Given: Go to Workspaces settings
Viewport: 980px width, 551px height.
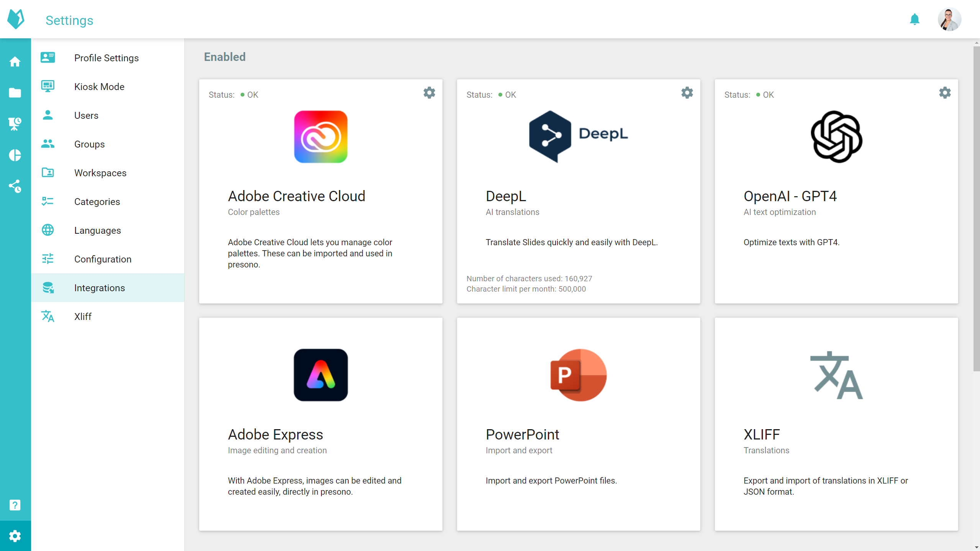Looking at the screenshot, I should (108, 172).
